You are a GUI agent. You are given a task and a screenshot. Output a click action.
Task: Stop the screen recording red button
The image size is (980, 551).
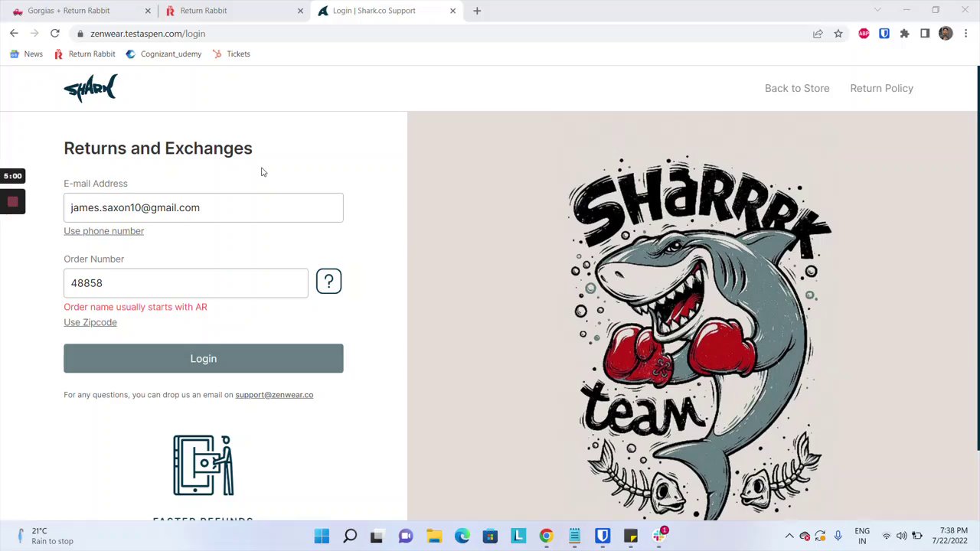(x=12, y=202)
